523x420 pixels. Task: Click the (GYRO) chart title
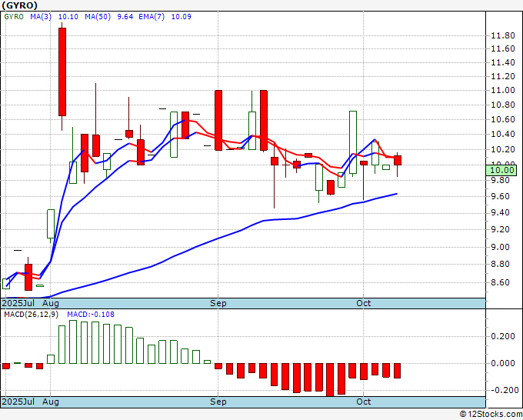click(x=19, y=5)
